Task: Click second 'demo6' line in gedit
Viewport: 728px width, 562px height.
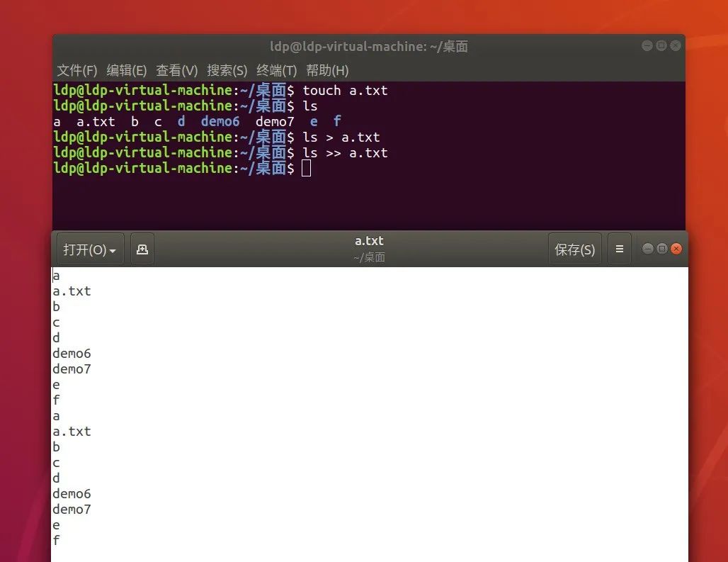Action: [x=72, y=494]
